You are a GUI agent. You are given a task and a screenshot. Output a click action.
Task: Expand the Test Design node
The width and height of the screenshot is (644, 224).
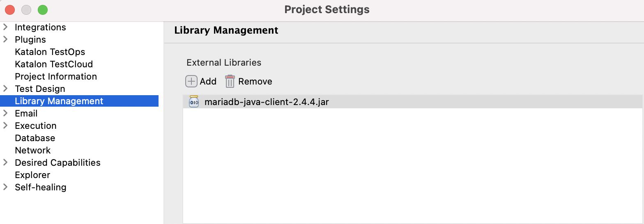pyautogui.click(x=5, y=89)
